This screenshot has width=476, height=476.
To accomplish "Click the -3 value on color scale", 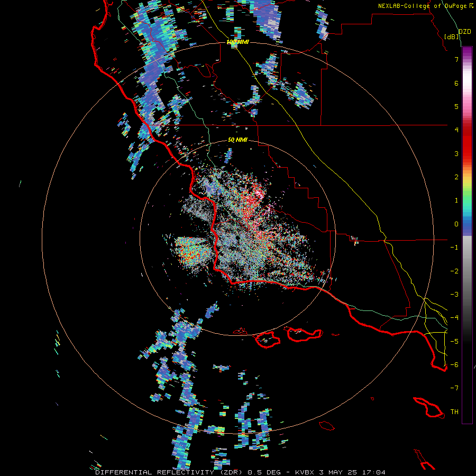I will pos(454,295).
